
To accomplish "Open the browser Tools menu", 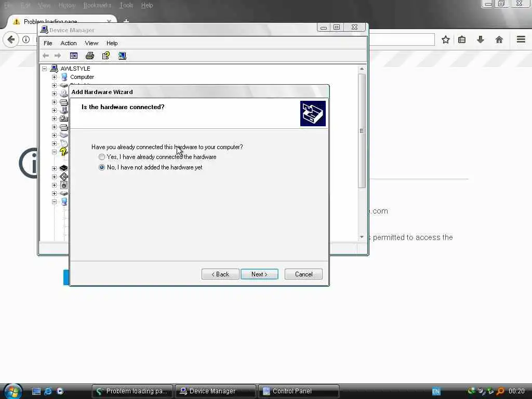I will 126,5.
